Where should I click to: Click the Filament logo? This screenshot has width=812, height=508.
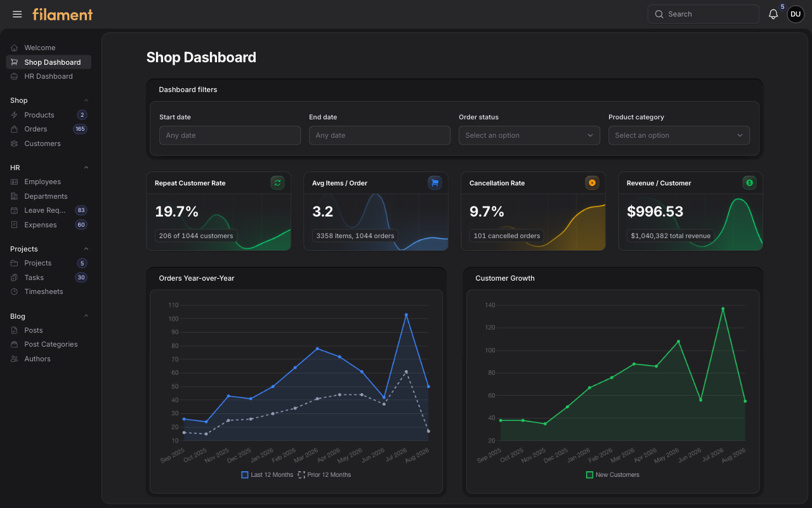63,14
